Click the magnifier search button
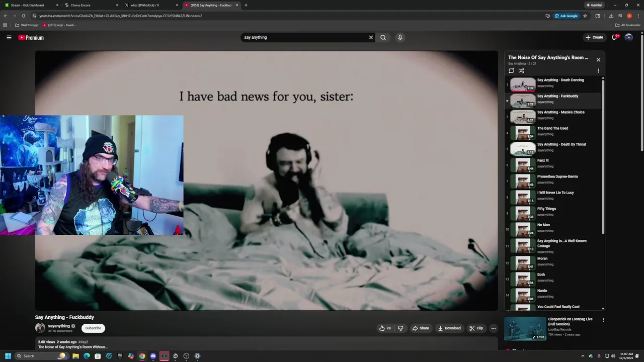Viewport: 644px width, 362px height. pos(383,37)
